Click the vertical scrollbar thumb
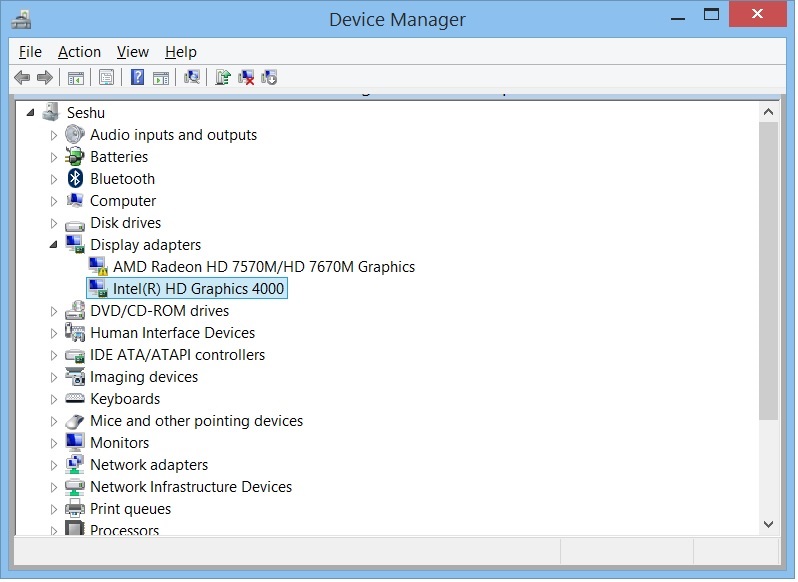The width and height of the screenshot is (798, 582). (x=768, y=271)
